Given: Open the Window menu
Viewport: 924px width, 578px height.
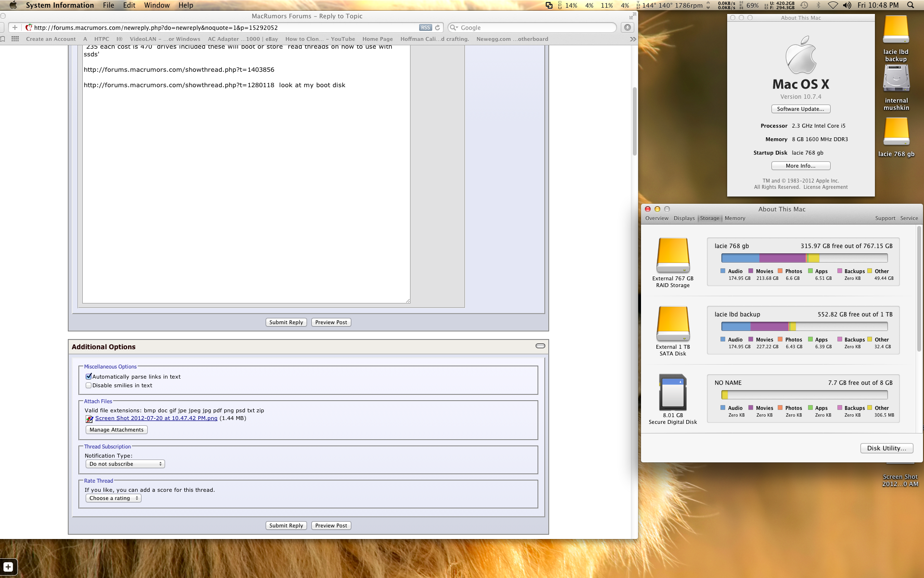Looking at the screenshot, I should (157, 5).
